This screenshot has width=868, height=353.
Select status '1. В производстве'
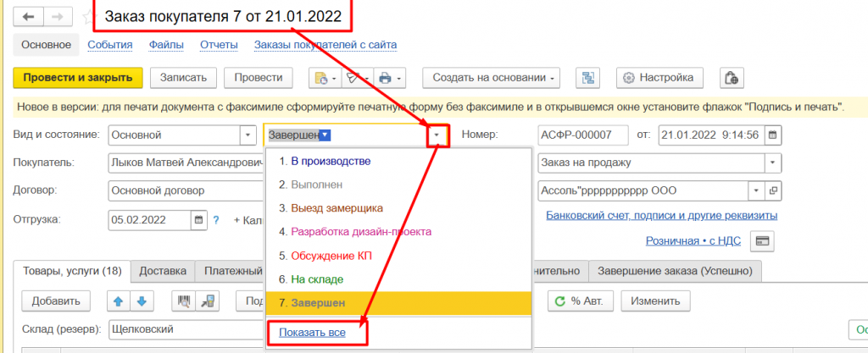pyautogui.click(x=398, y=162)
